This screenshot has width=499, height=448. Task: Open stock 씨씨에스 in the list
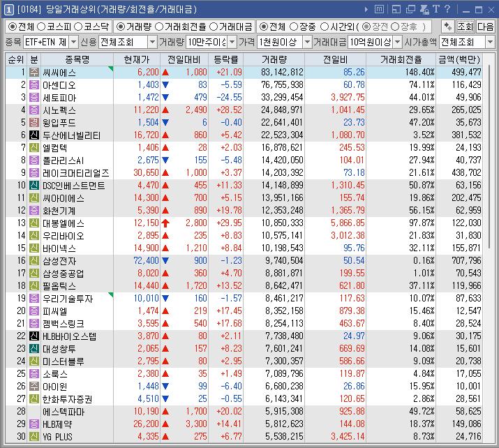click(59, 73)
